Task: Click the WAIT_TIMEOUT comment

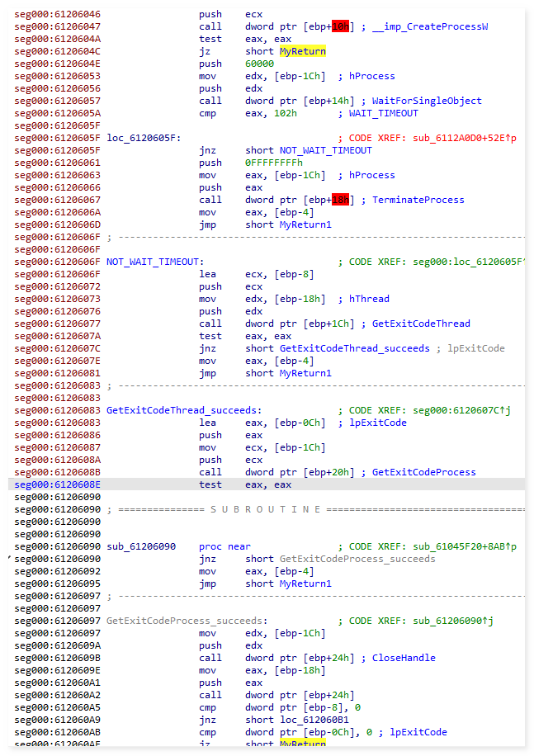Action: point(384,113)
